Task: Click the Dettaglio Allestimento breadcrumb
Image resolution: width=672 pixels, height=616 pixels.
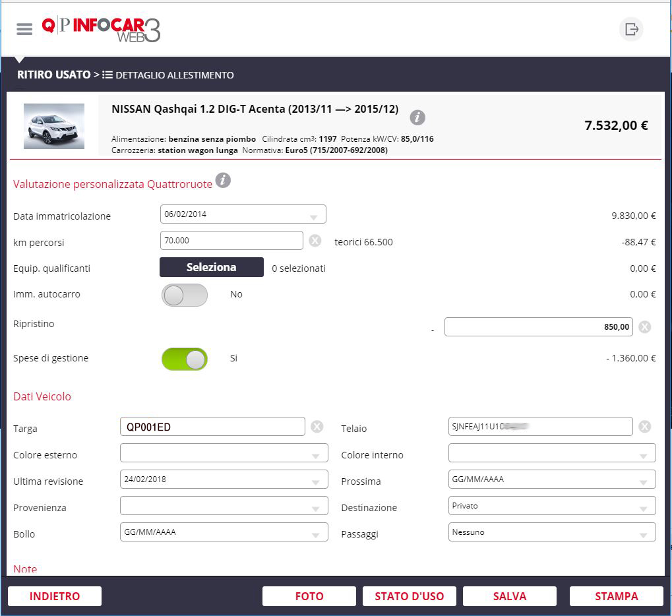Action: coord(174,75)
